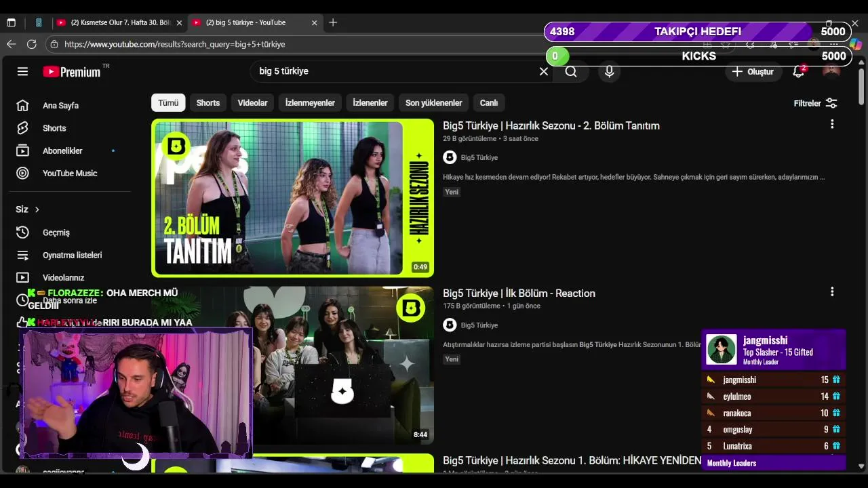Click the pinned tab icon beside Kısmetse Olur
The width and height of the screenshot is (868, 488).
pos(39,22)
